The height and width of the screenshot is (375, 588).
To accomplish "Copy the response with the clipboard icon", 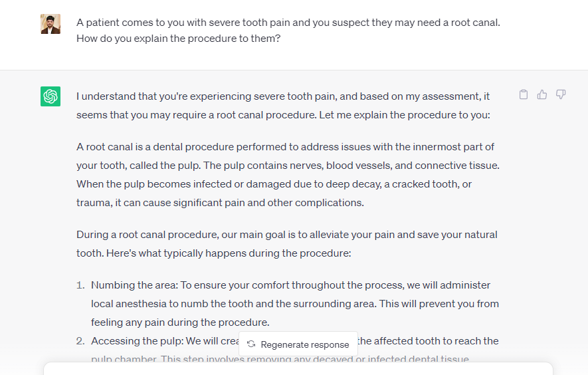I will click(x=524, y=94).
